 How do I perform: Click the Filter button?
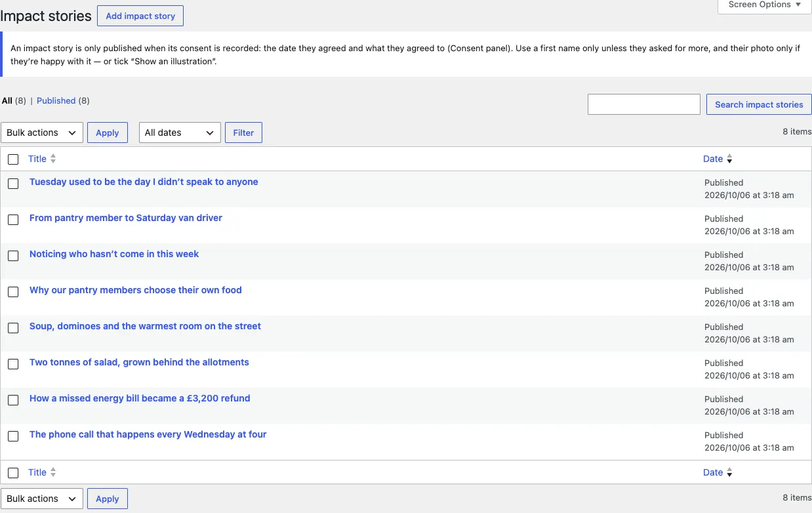(x=243, y=133)
